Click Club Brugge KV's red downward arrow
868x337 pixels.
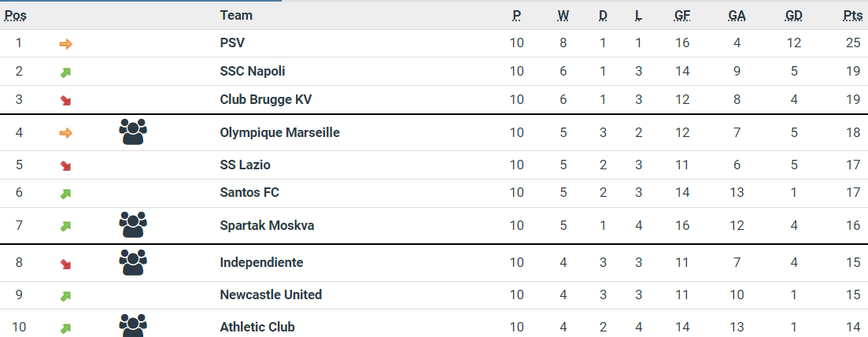(65, 101)
